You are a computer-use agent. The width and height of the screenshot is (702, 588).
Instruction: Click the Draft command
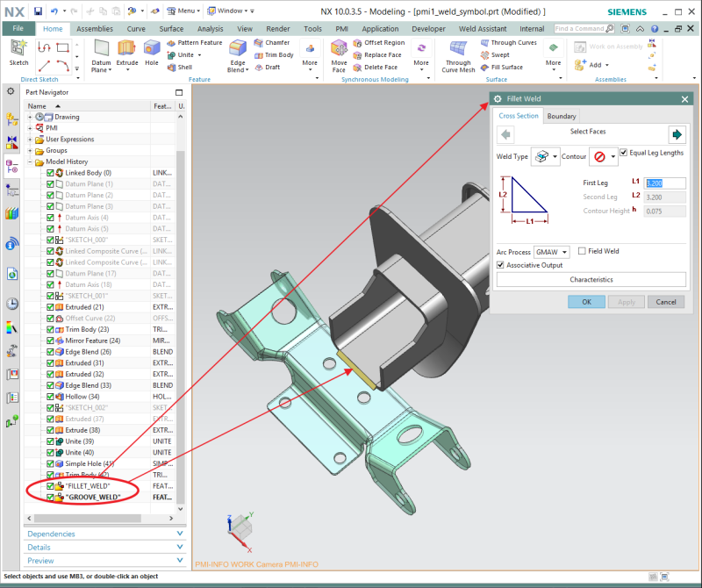(268, 68)
